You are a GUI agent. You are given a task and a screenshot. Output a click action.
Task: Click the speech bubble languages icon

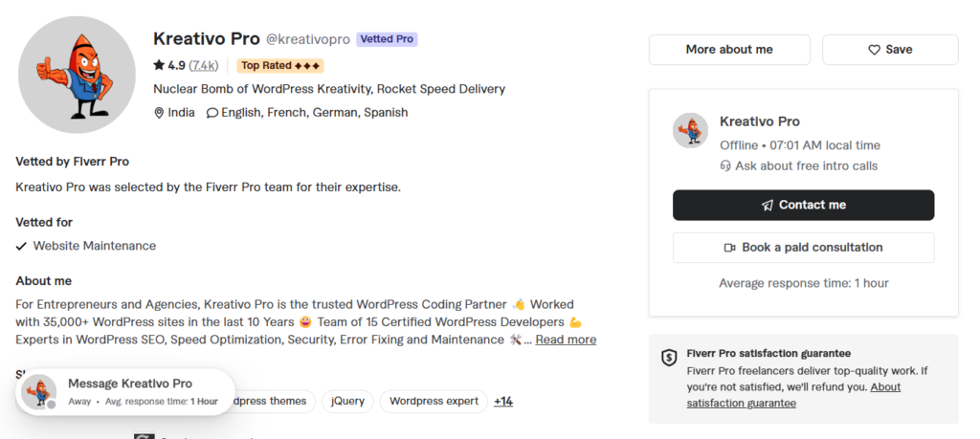[212, 113]
